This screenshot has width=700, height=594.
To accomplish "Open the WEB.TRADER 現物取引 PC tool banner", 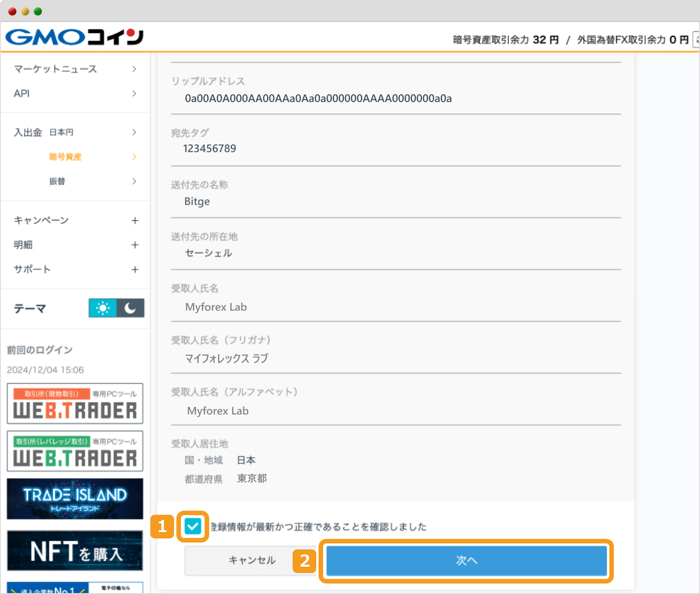I will [74, 404].
